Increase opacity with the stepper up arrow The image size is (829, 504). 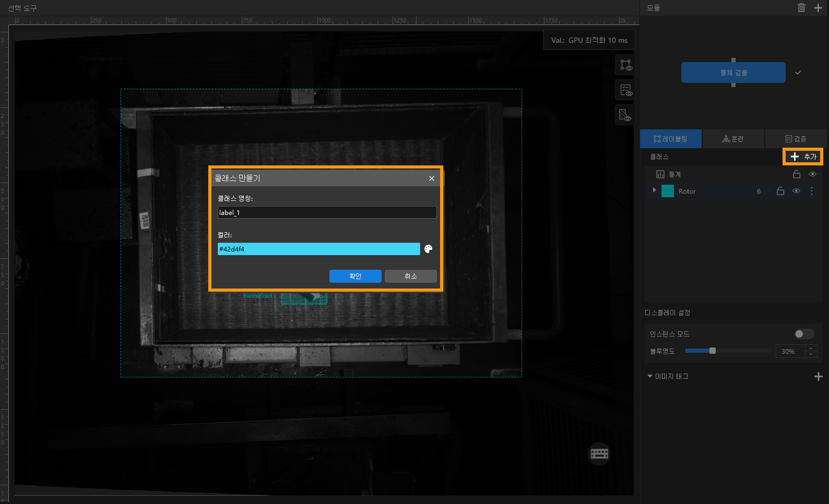point(811,348)
